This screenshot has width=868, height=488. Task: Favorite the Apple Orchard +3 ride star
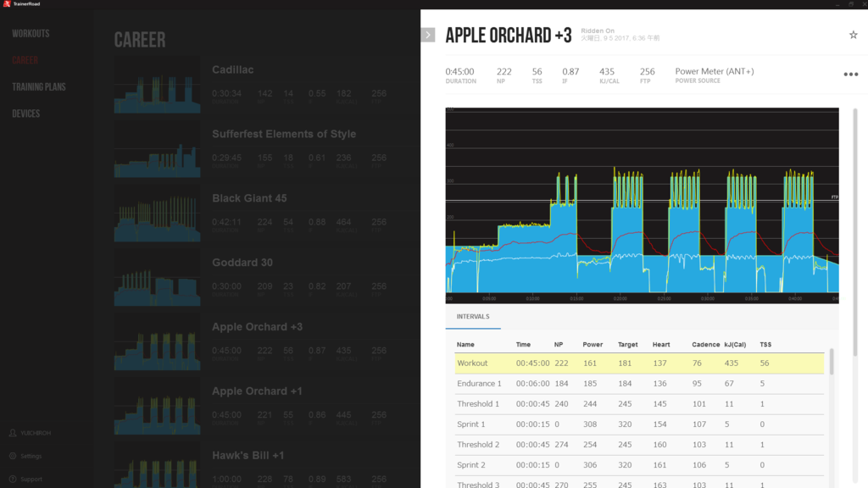click(853, 35)
